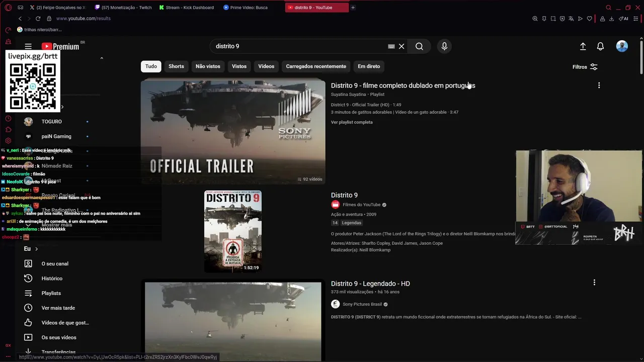644x362 pixels.
Task: Take a snapshot with browser capture icon
Action: [x=553, y=19]
